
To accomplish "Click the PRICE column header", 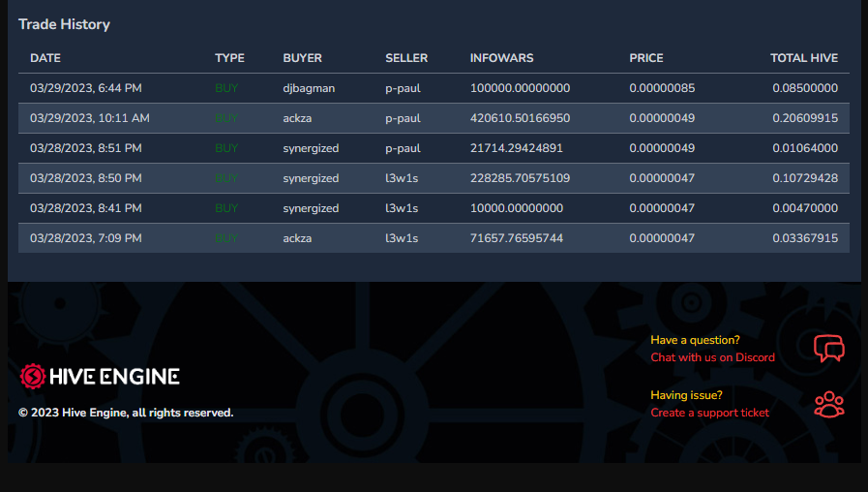I will pyautogui.click(x=646, y=58).
